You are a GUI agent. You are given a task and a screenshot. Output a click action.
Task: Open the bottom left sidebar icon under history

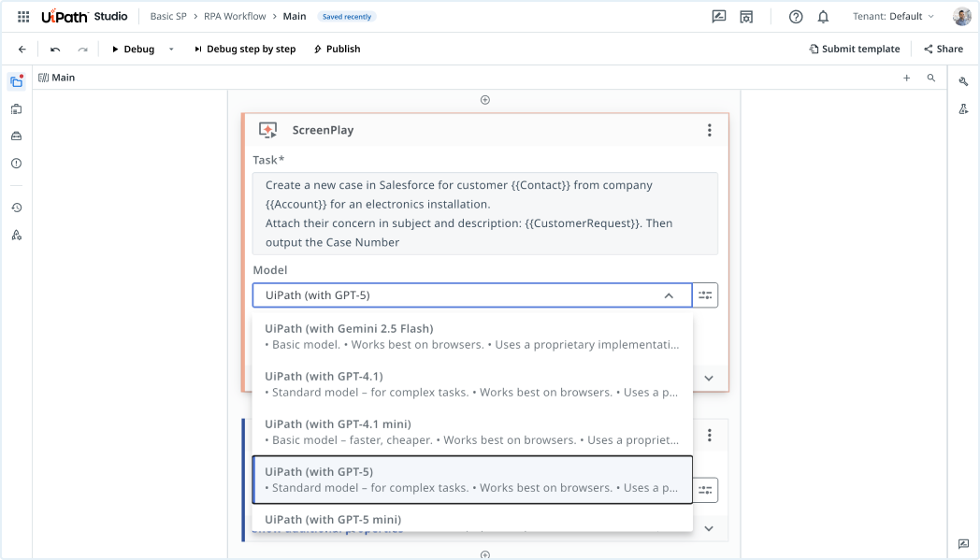point(17,235)
